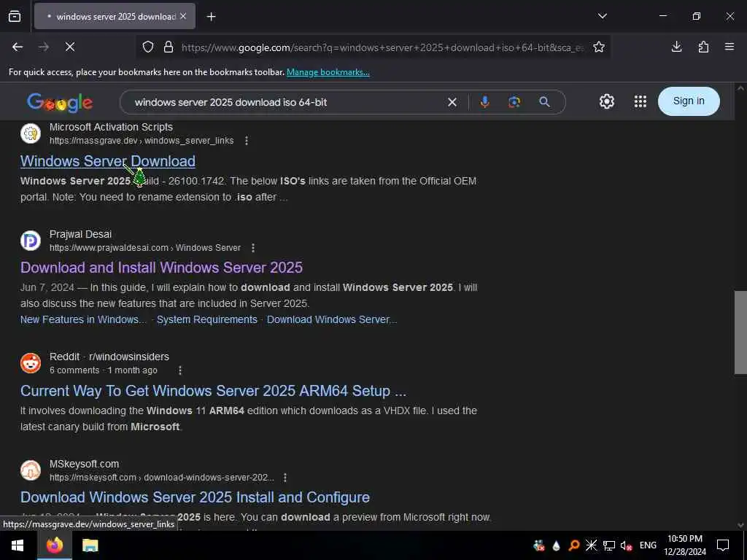Open more options for Prajwal Desai result
The image size is (747, 560).
click(x=253, y=248)
